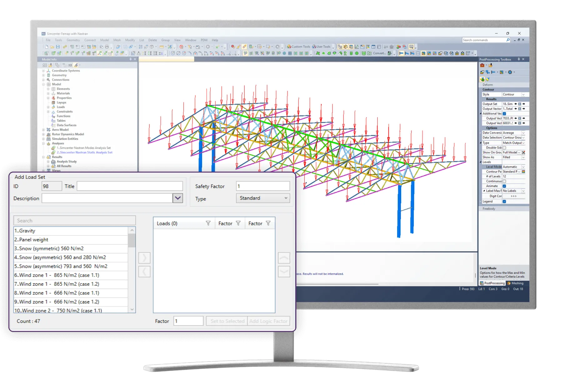Click the active deform/contour icon in PostProcessing Toolbox
Screen dimensions: 574x392
click(482, 79)
